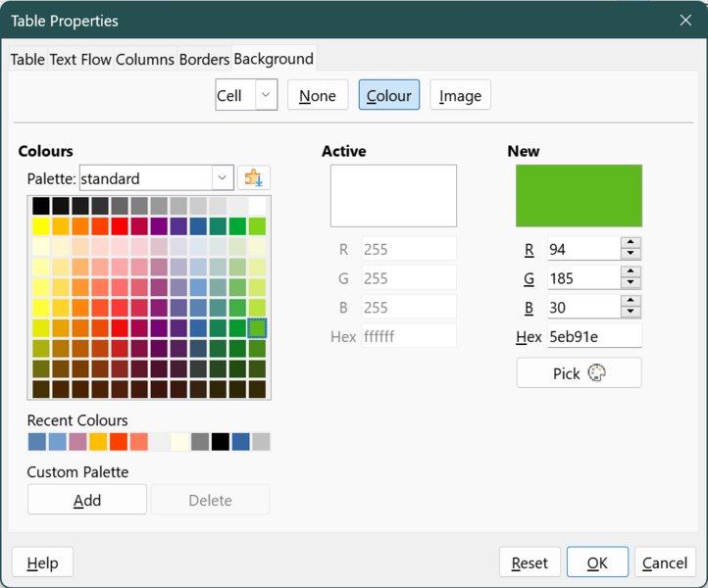Increase the R value with up arrow

[631, 243]
